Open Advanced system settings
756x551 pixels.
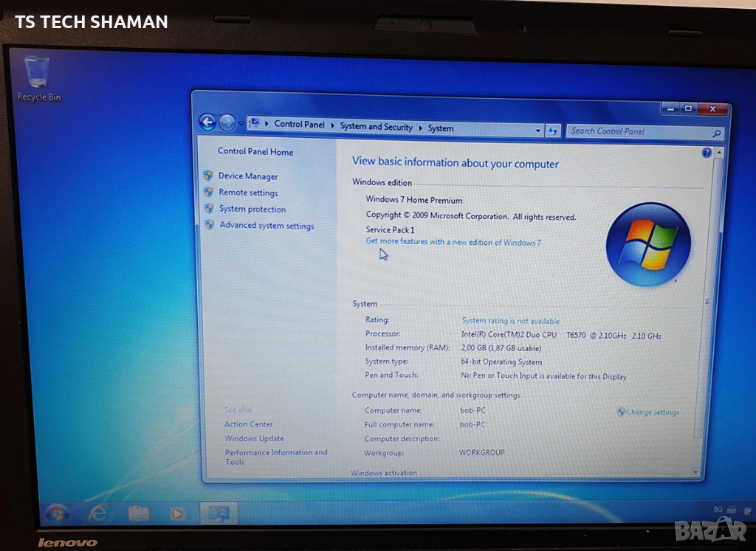point(267,226)
